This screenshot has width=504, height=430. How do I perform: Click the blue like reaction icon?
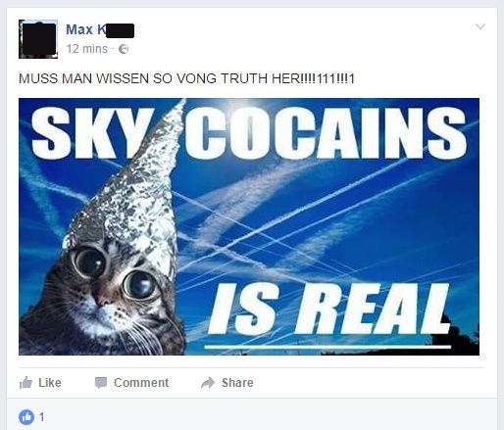pyautogui.click(x=26, y=417)
